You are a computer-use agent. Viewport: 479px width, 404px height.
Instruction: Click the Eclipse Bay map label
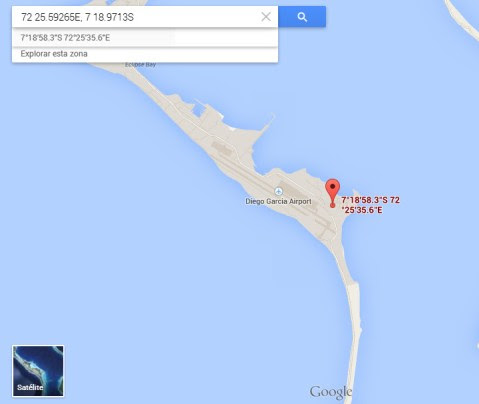click(x=140, y=65)
